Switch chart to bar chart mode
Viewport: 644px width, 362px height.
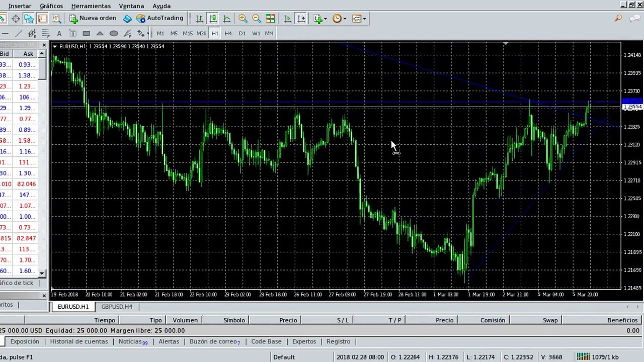pyautogui.click(x=200, y=19)
